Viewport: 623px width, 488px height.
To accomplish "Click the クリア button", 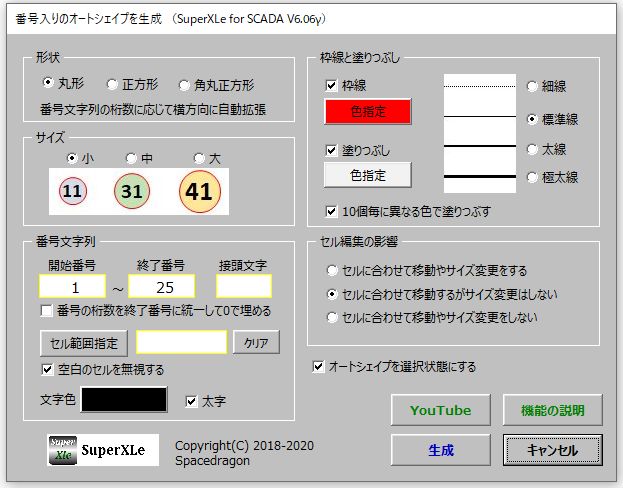I will [256, 342].
